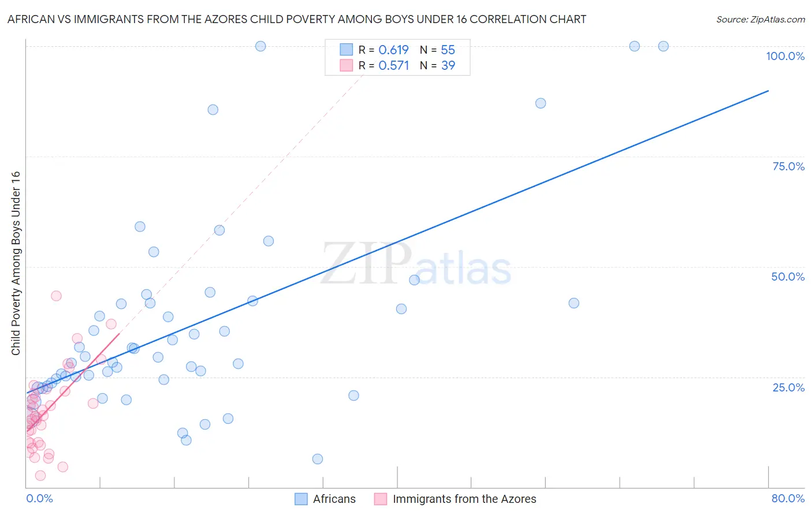
Task: Click the blue Africans legend swatch
Action: click(301, 499)
